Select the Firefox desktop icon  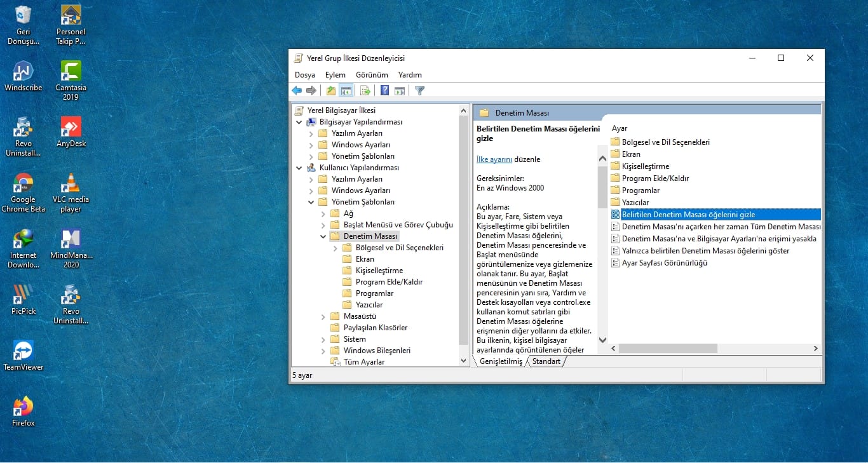[x=24, y=411]
